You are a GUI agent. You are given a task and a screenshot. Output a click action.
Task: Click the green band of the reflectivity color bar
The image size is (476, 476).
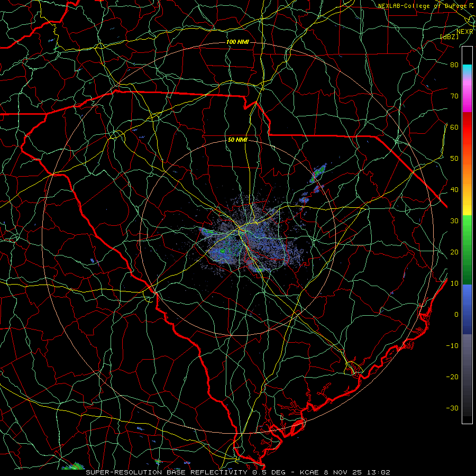pos(467,250)
